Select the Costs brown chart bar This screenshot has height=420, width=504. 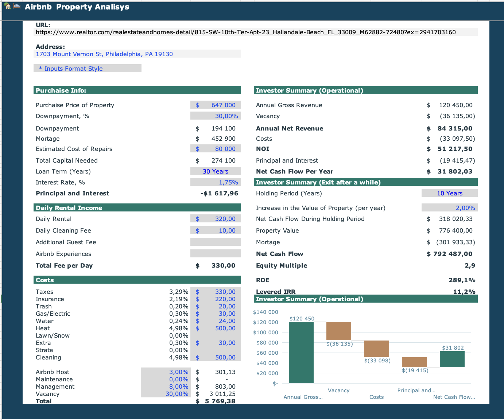[x=377, y=349]
